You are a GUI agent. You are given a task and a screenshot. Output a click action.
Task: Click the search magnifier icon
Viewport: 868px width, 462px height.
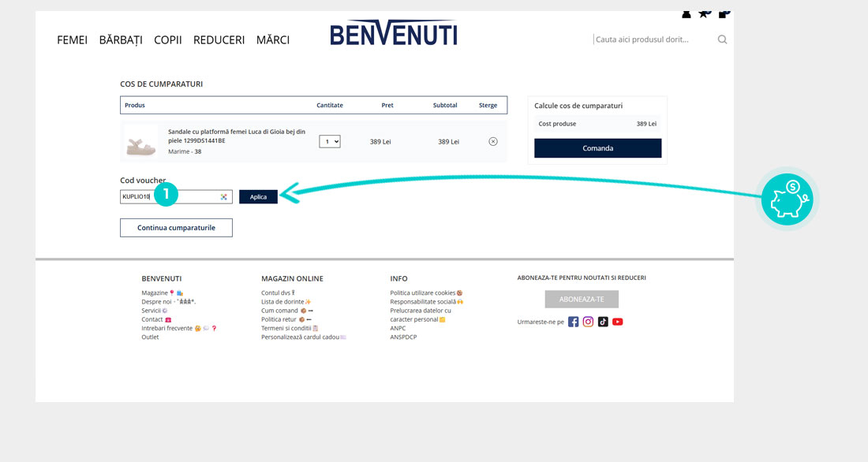pos(722,39)
